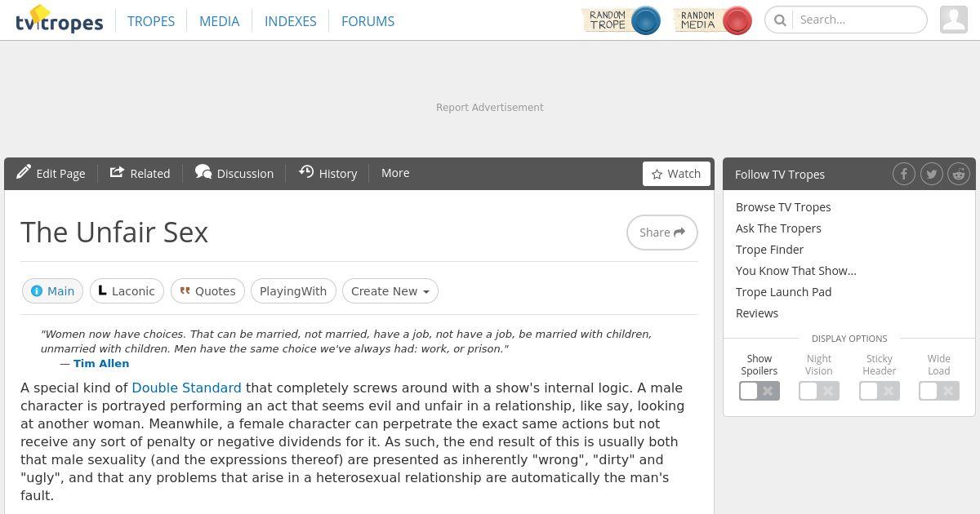Open the FORUMS menu

point(367,21)
